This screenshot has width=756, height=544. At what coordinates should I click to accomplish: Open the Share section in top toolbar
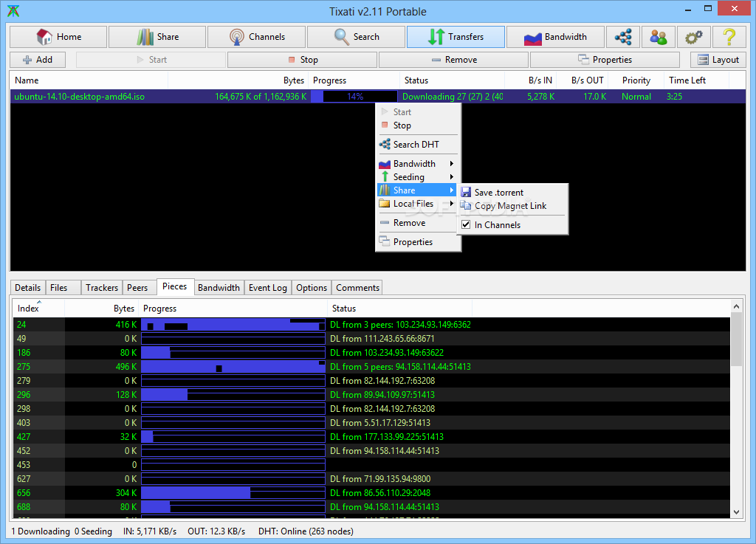click(x=157, y=37)
